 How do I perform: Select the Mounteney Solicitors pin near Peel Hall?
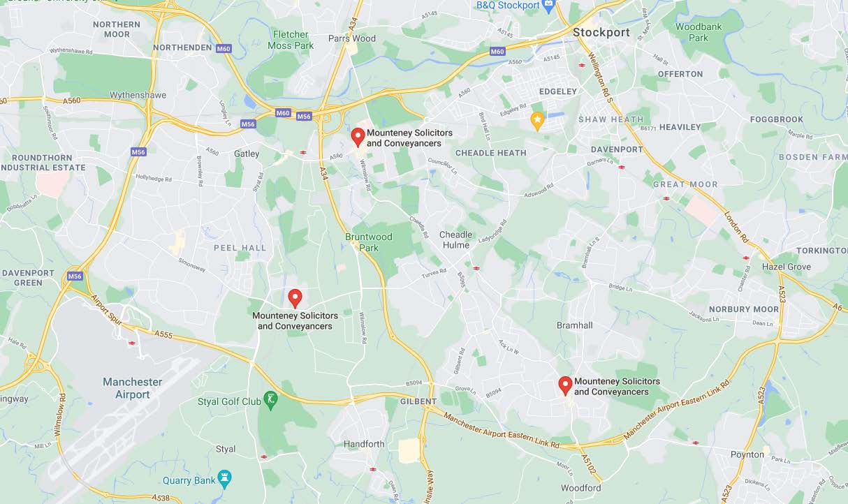295,298
